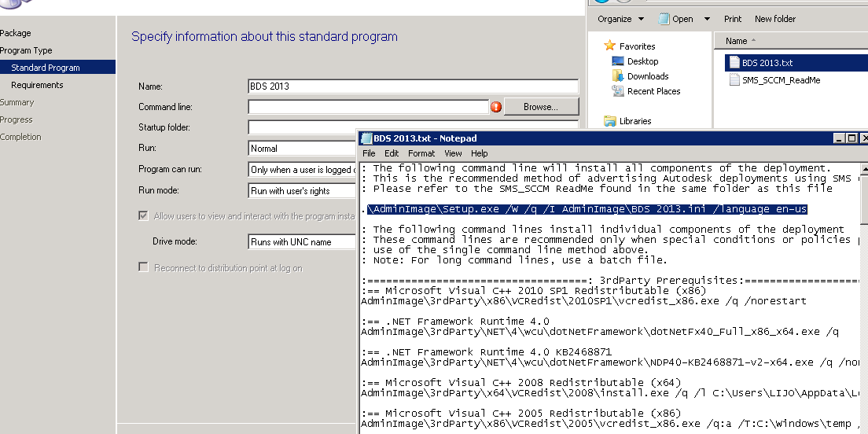Click the vcredist_x86.exe /q /norestart line

[x=583, y=301]
